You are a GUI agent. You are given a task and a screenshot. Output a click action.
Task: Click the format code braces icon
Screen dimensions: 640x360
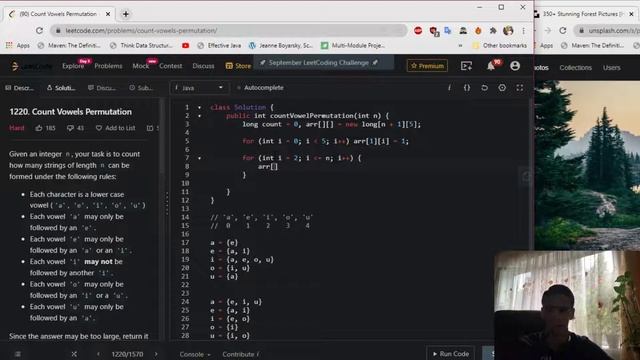click(467, 88)
